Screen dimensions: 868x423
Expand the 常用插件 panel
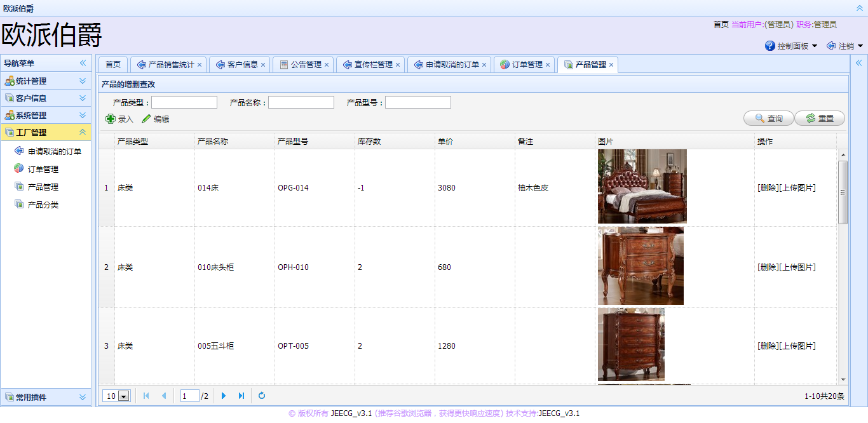pos(83,398)
